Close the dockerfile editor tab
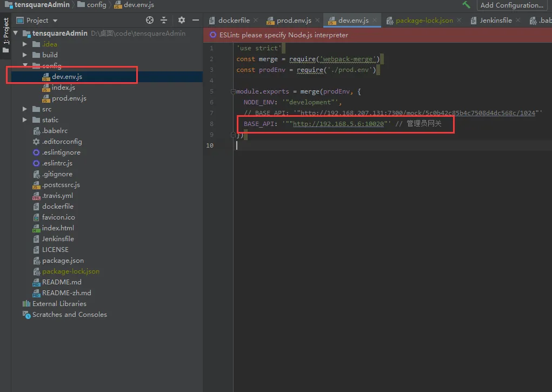This screenshot has width=552, height=392. click(x=255, y=21)
